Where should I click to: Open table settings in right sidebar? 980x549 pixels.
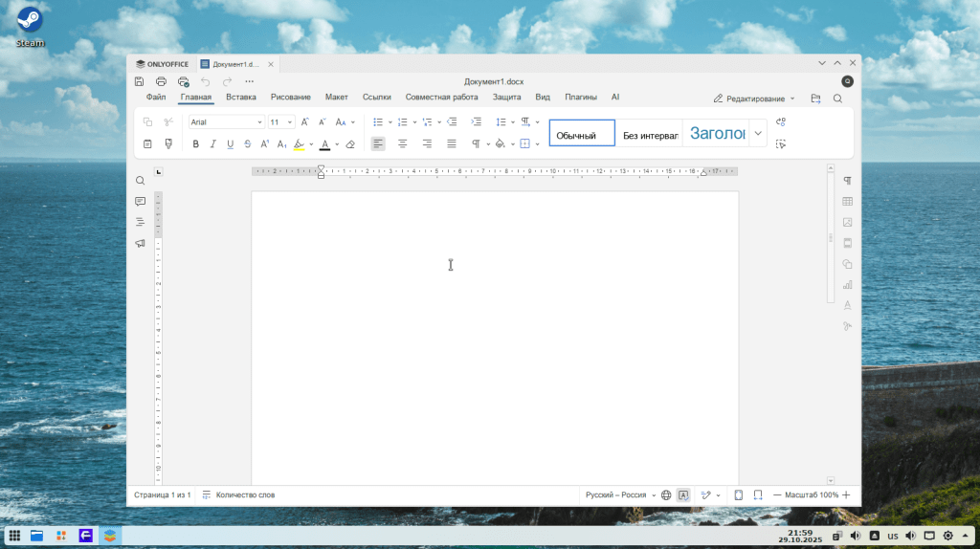(847, 202)
